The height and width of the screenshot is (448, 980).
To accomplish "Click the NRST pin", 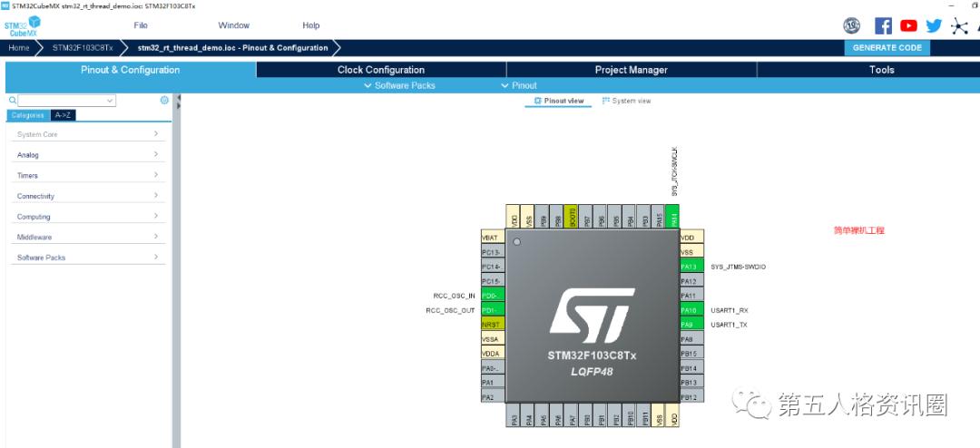I will pos(493,325).
